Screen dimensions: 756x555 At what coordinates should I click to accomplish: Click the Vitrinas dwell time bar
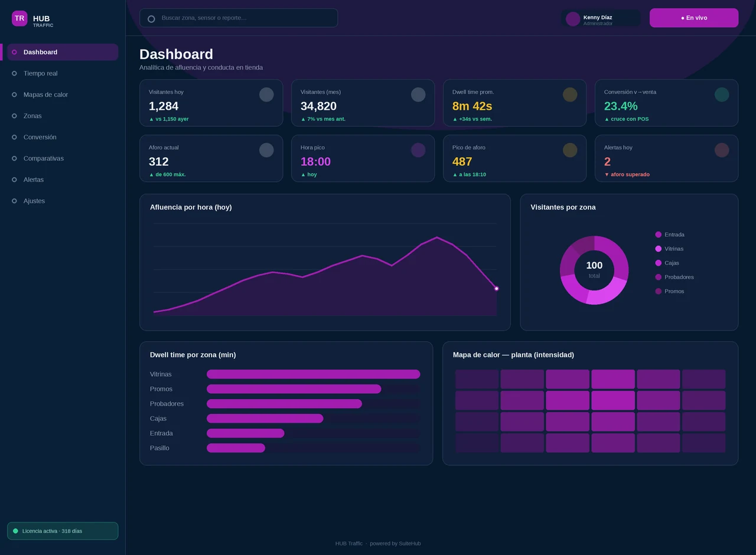314,374
